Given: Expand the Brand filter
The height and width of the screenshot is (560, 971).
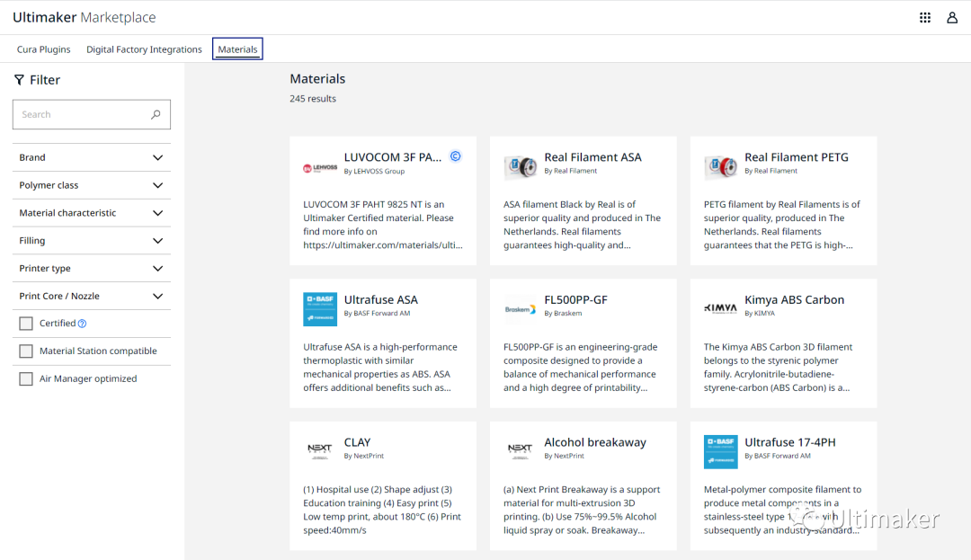Looking at the screenshot, I should pos(92,158).
